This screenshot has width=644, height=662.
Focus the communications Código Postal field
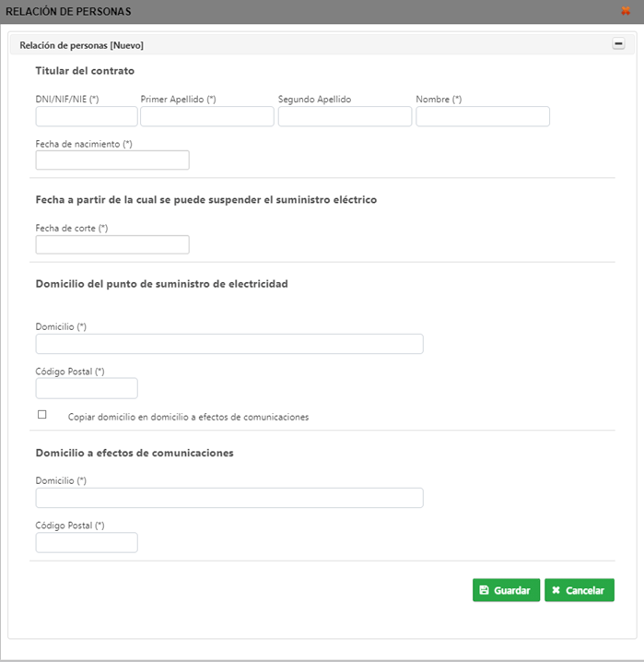pos(87,542)
